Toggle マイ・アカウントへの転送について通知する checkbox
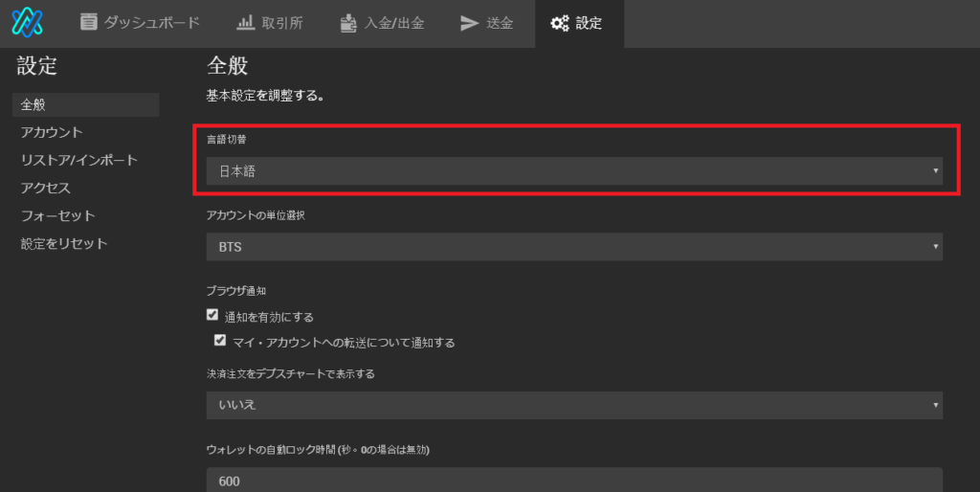Image resolution: width=980 pixels, height=492 pixels. click(220, 340)
